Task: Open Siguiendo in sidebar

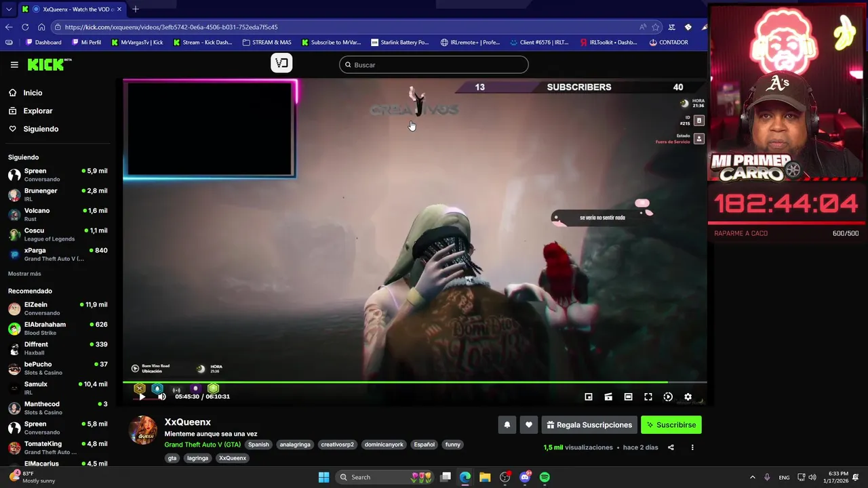Action: [41, 129]
